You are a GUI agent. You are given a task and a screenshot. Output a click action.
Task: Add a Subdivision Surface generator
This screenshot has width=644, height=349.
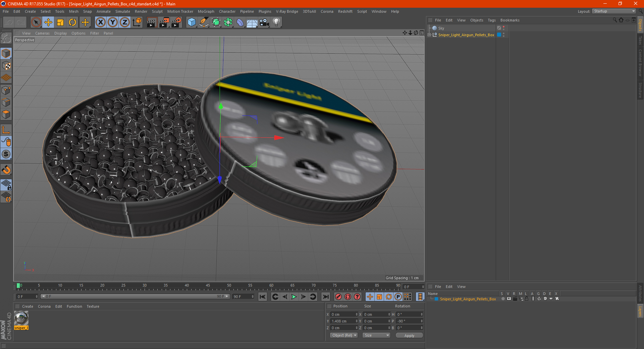[216, 22]
